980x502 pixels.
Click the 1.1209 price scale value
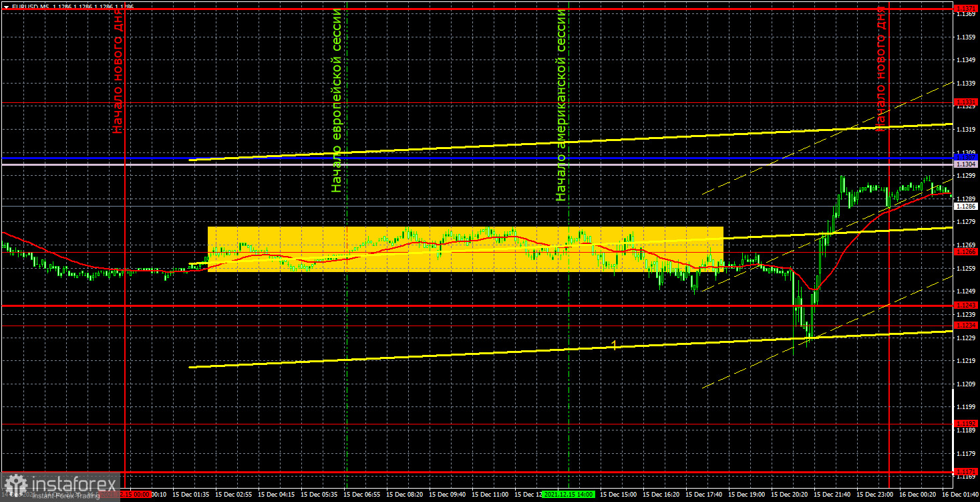tap(965, 384)
